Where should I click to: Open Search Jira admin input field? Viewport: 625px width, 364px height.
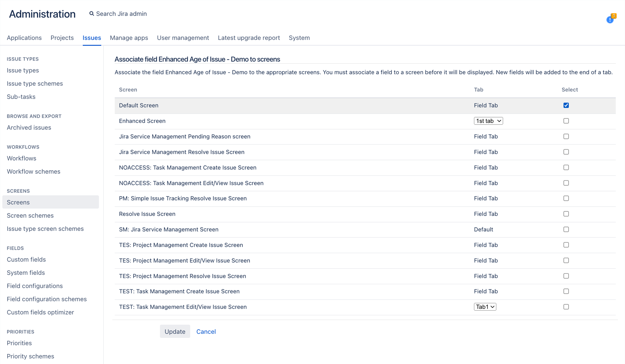121,14
